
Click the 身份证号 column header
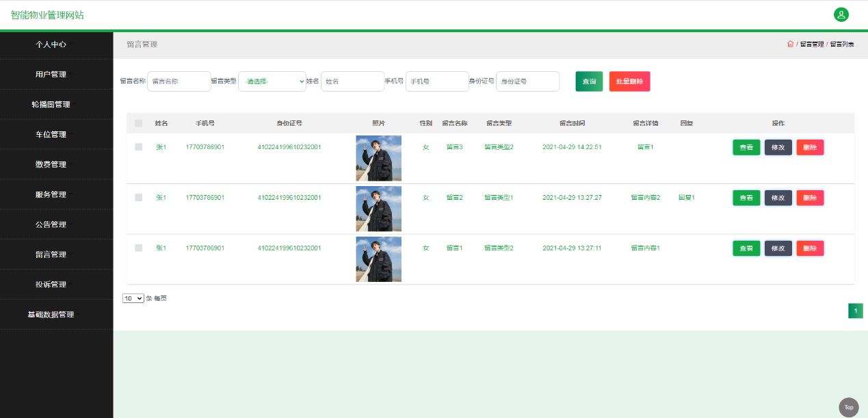click(289, 123)
